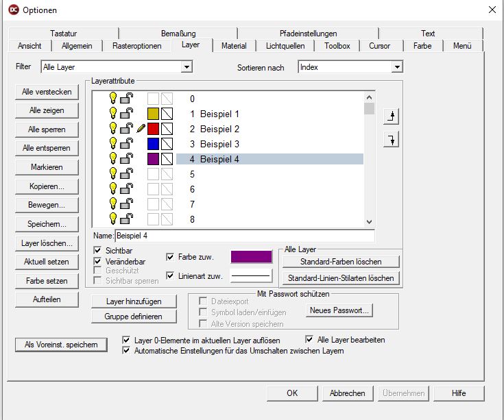The image size is (504, 420).
Task: Open the Filter dropdown showing Alle Layer
Action: click(187, 67)
